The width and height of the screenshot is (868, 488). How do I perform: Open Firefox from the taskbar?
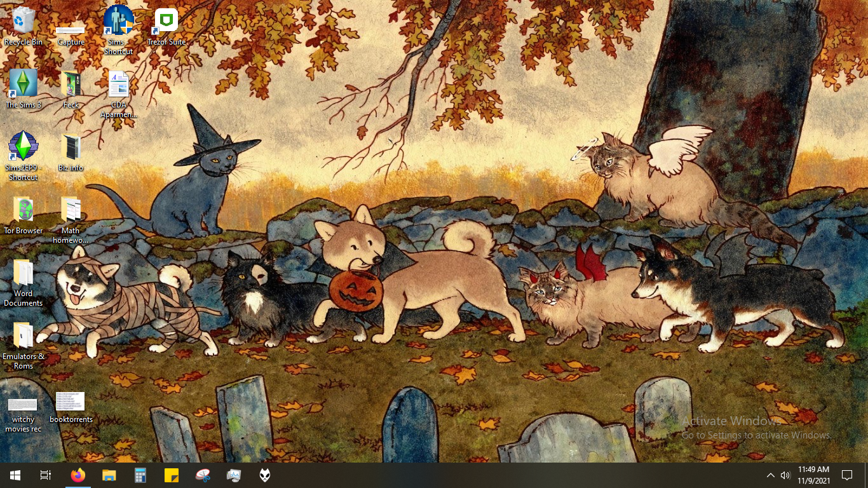click(78, 475)
